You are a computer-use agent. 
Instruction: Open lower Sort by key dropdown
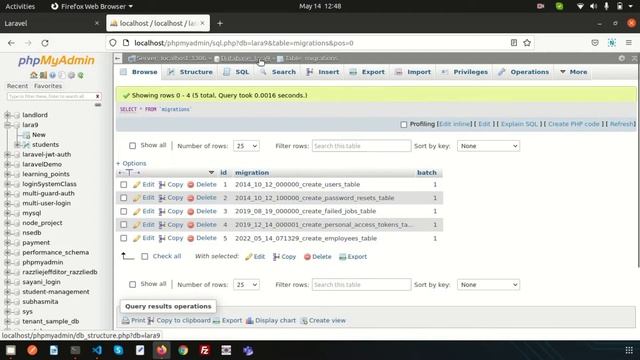click(x=488, y=285)
